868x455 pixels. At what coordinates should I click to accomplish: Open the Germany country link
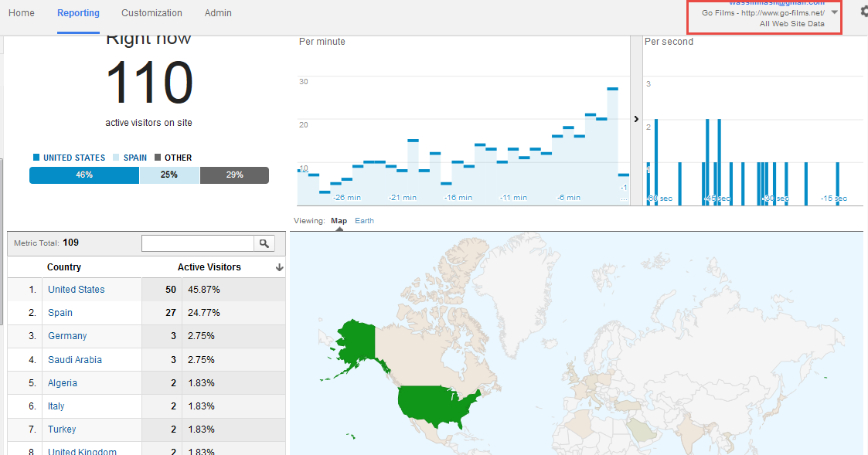point(67,336)
